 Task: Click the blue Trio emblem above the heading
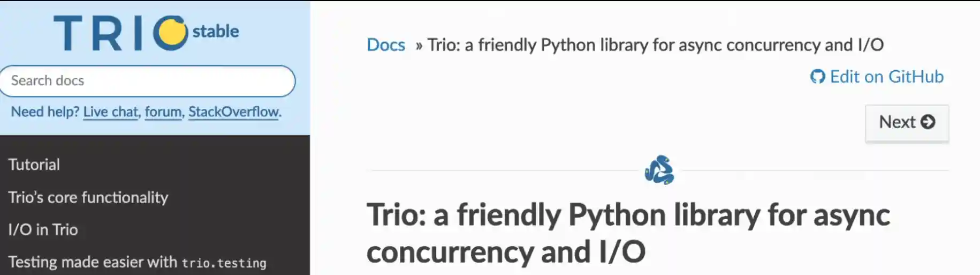(x=659, y=170)
